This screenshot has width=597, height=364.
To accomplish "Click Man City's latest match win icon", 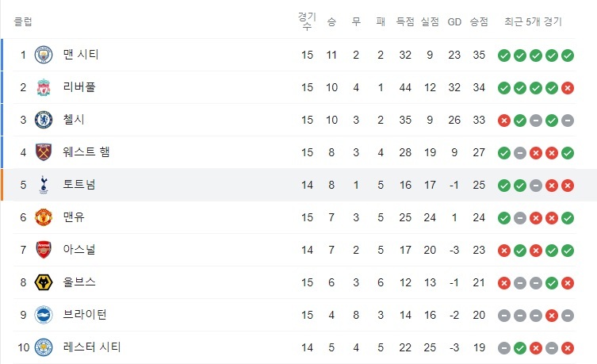I will point(567,56).
